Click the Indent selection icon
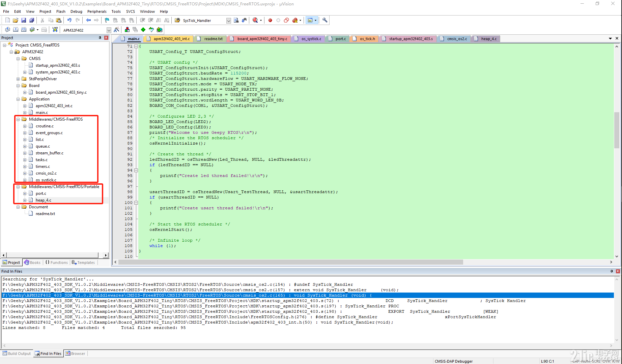 point(143,20)
